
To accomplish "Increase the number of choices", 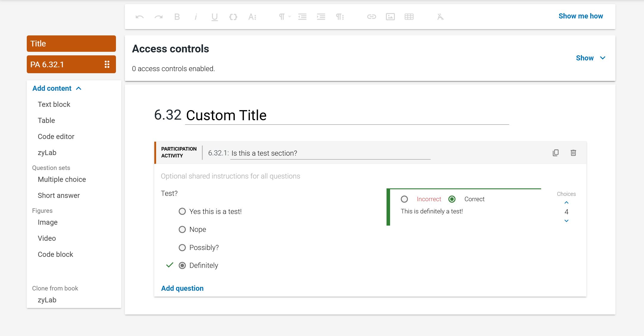I will 566,202.
